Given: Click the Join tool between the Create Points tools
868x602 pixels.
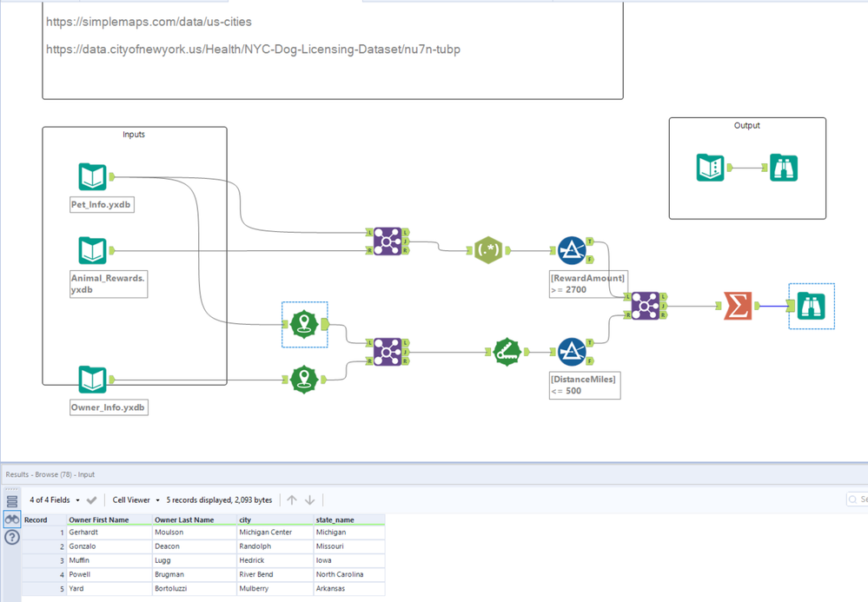Looking at the screenshot, I should point(388,352).
